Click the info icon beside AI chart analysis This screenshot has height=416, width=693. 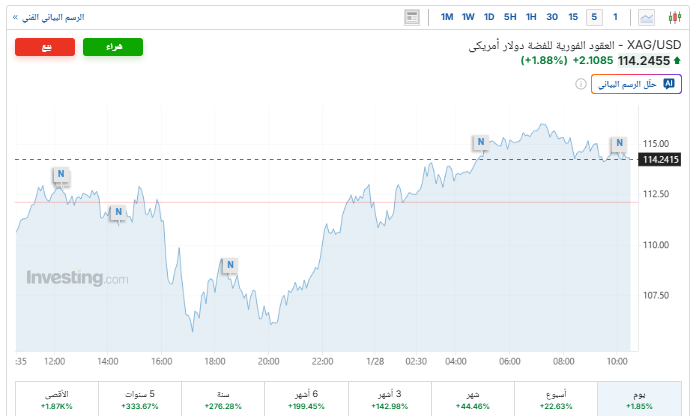coord(580,85)
